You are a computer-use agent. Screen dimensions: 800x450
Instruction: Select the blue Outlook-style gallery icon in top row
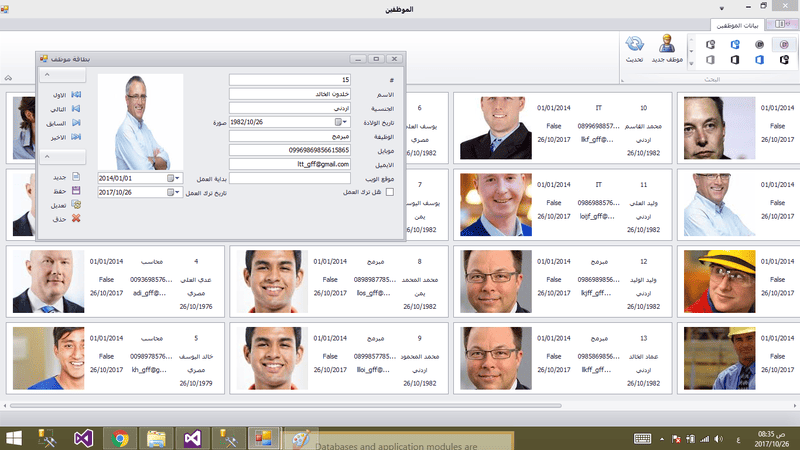coord(735,44)
